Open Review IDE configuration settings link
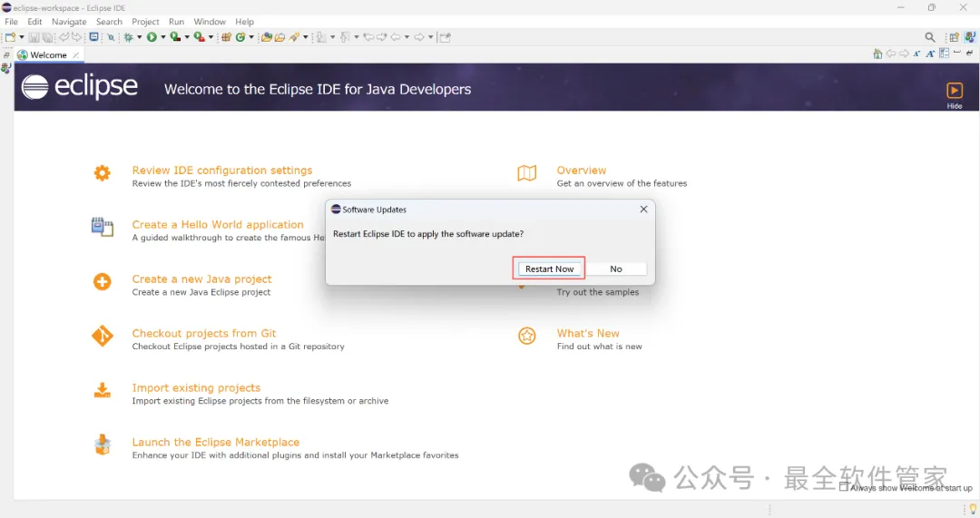 click(x=222, y=170)
